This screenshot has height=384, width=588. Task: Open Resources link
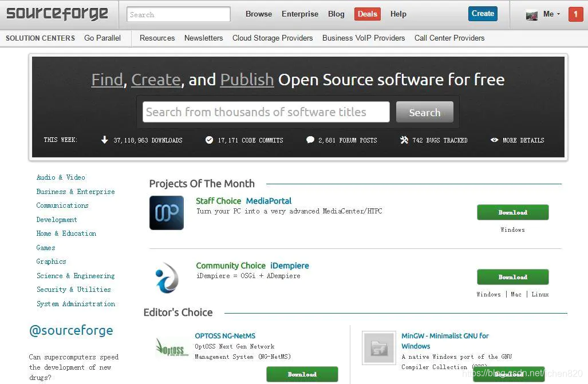point(157,38)
